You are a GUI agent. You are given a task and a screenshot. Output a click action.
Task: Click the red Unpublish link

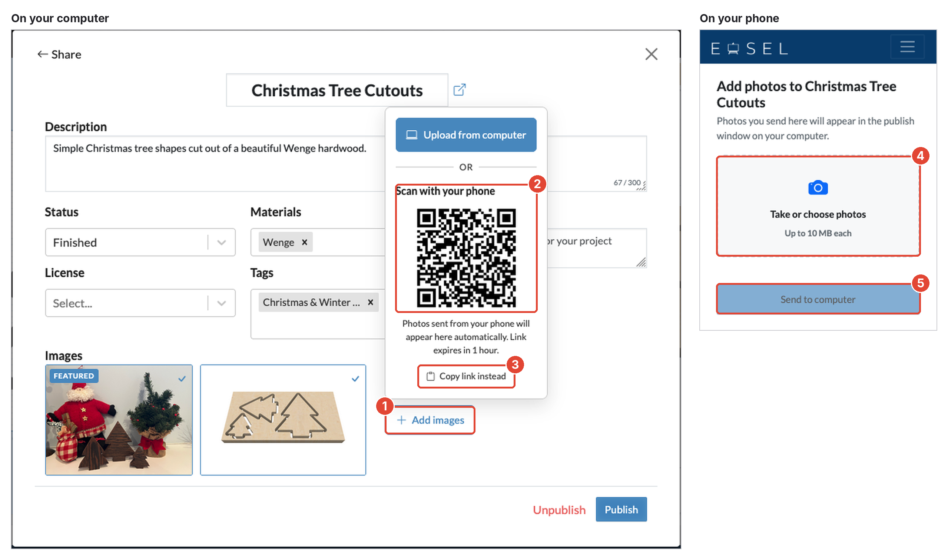pos(559,510)
